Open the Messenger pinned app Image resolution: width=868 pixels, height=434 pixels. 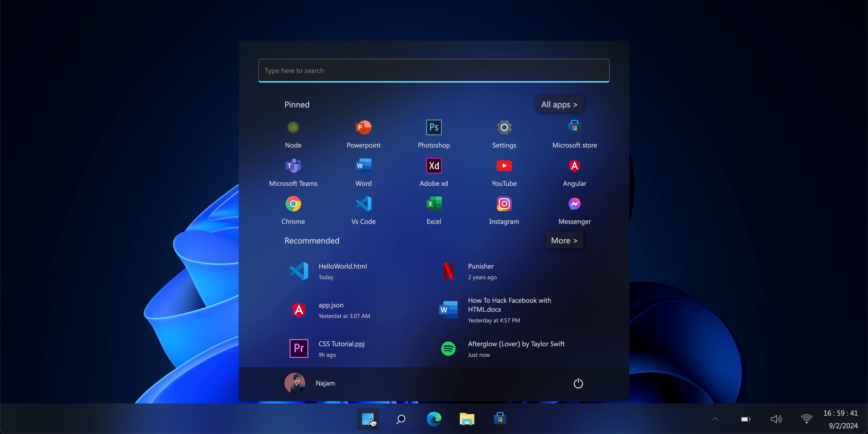tap(574, 211)
